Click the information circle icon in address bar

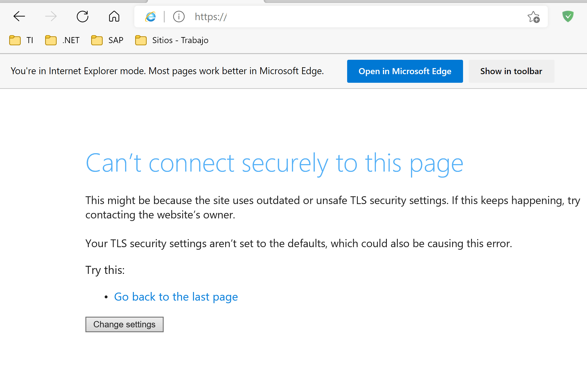(x=179, y=16)
